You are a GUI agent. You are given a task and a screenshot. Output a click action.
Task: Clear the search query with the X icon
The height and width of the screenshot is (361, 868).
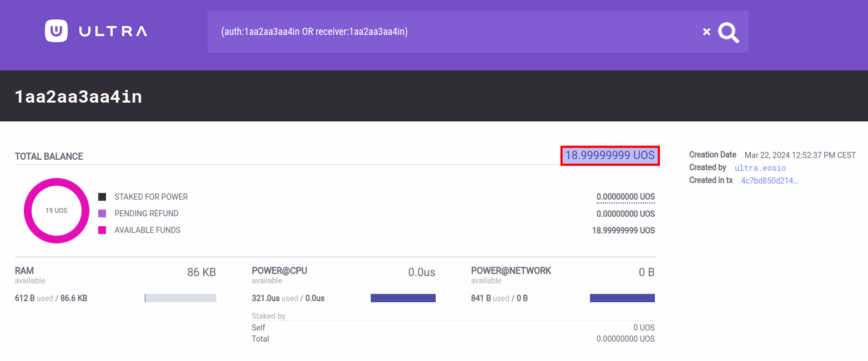[x=706, y=32]
